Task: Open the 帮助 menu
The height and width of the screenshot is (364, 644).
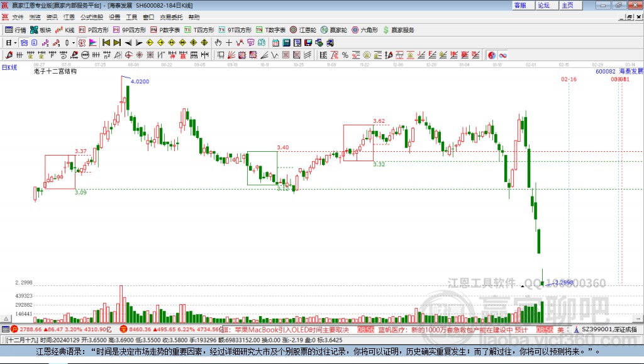Action: [194, 17]
